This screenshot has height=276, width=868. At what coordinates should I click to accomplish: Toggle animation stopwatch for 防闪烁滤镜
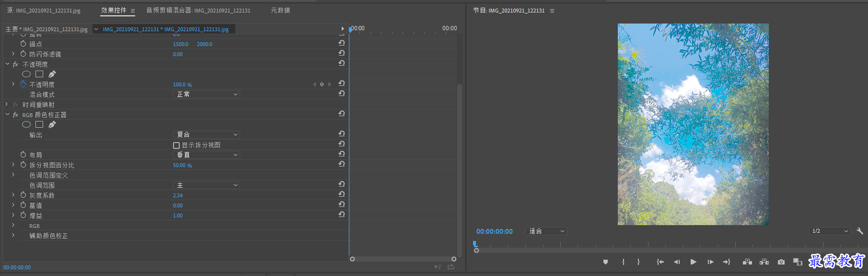click(23, 54)
